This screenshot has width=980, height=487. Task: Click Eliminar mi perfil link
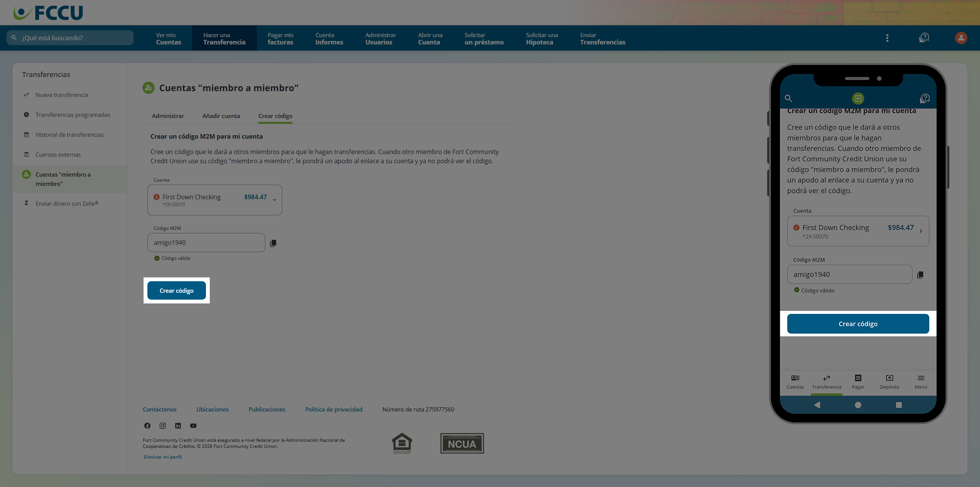162,457
